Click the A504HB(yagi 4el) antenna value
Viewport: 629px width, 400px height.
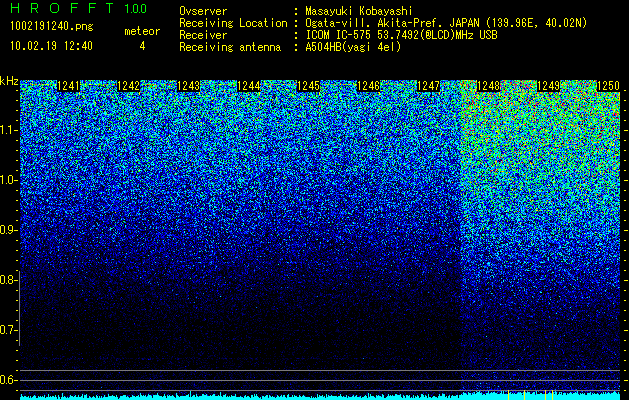click(x=353, y=47)
